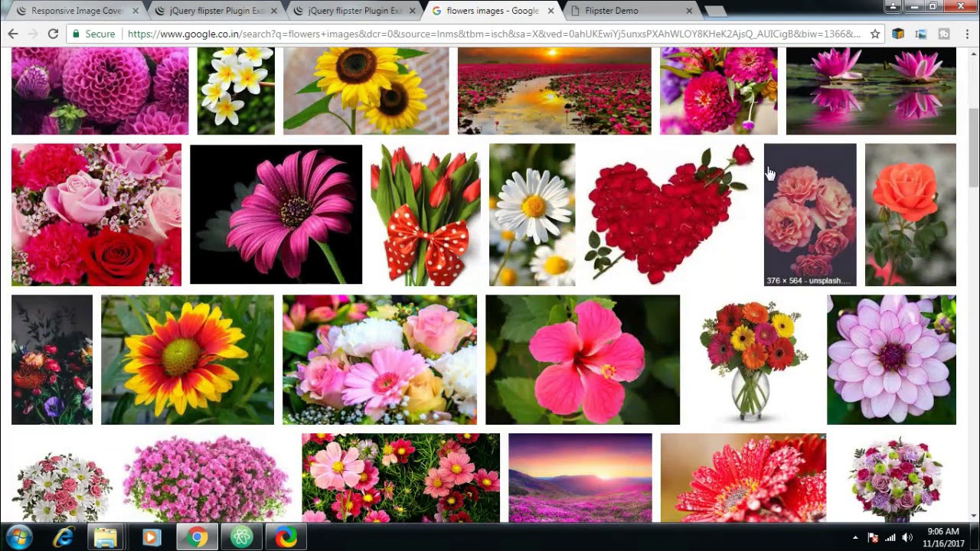This screenshot has height=551, width=980.
Task: Click the Secure padlock site info
Action: click(92, 34)
